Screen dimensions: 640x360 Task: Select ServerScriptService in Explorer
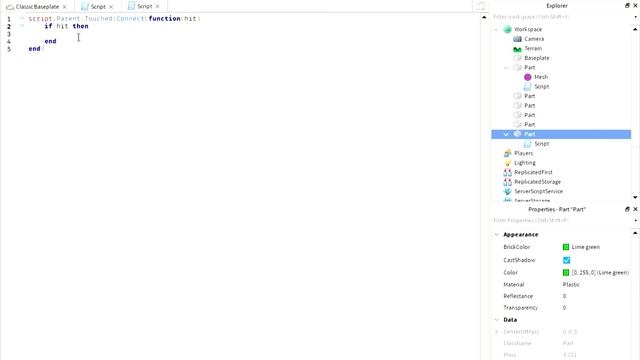pyautogui.click(x=538, y=191)
